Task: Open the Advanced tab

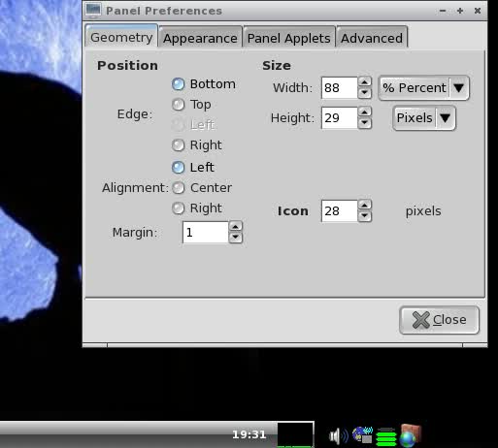Action: click(x=372, y=38)
